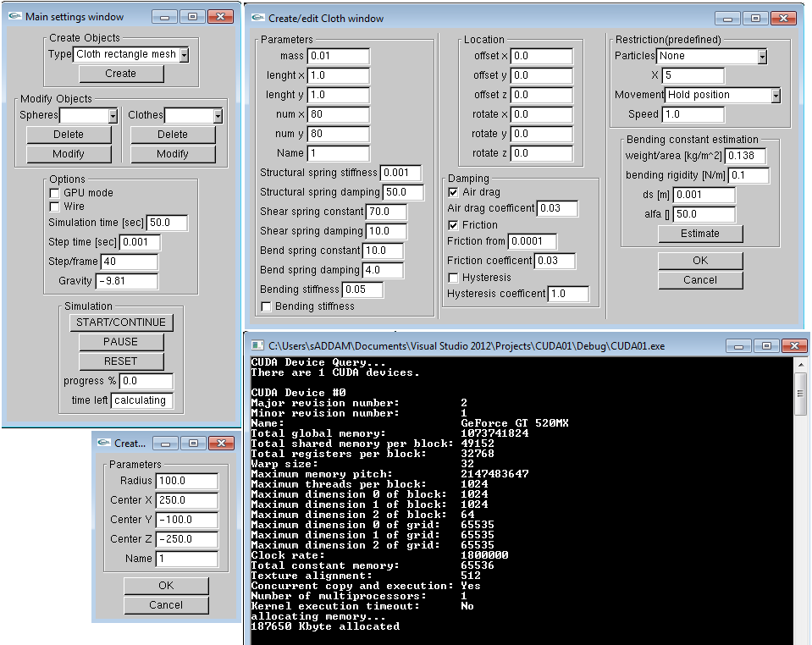The image size is (812, 645).
Task: Click the Bending stiffness value field
Action: tap(363, 289)
